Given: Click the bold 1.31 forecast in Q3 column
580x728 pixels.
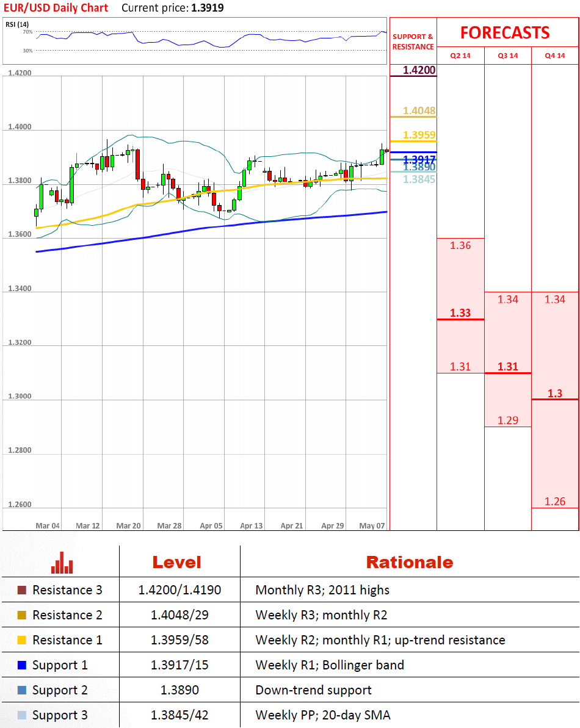Looking at the screenshot, I should 507,367.
